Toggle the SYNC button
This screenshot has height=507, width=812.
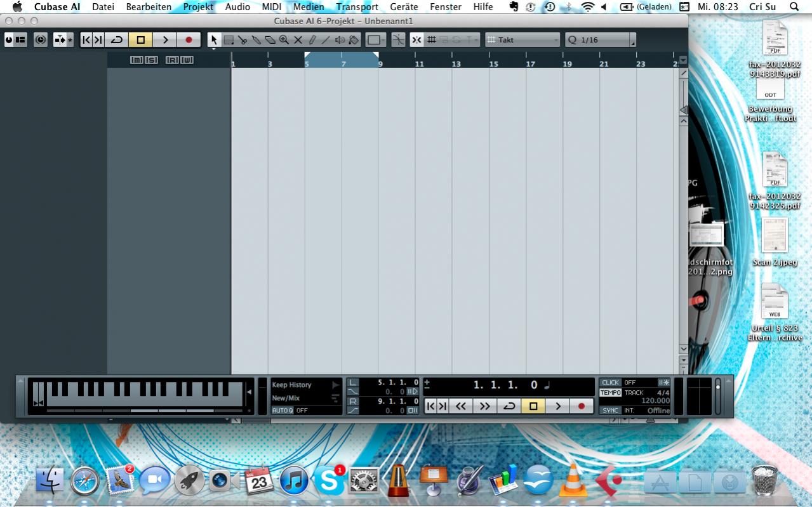[x=610, y=411]
